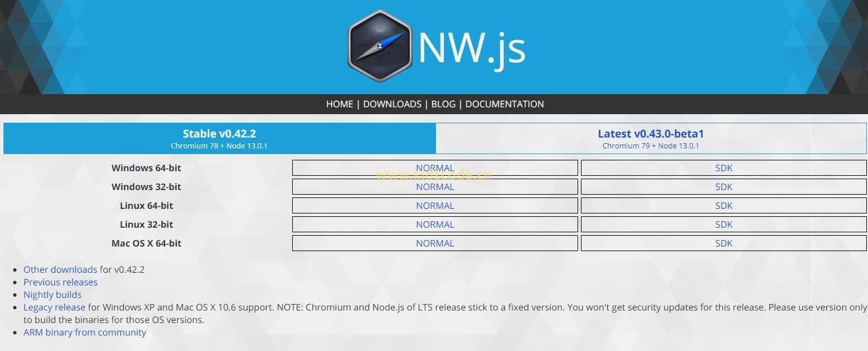Download the Linux 64-bit NORMAL build
The image size is (868, 351).
pos(435,205)
